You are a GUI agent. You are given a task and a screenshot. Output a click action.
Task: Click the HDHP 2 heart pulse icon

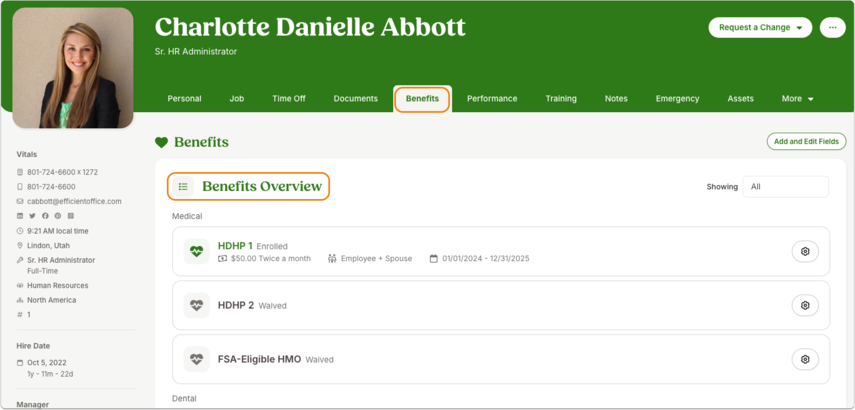point(196,305)
